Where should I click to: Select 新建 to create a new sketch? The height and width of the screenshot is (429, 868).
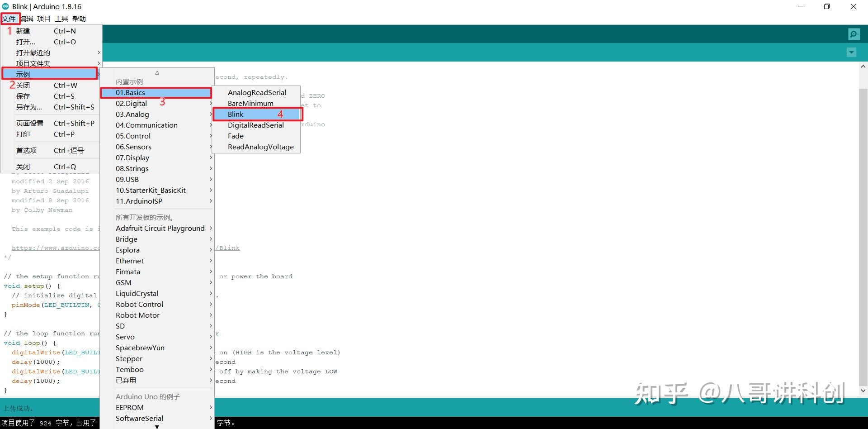[x=23, y=31]
